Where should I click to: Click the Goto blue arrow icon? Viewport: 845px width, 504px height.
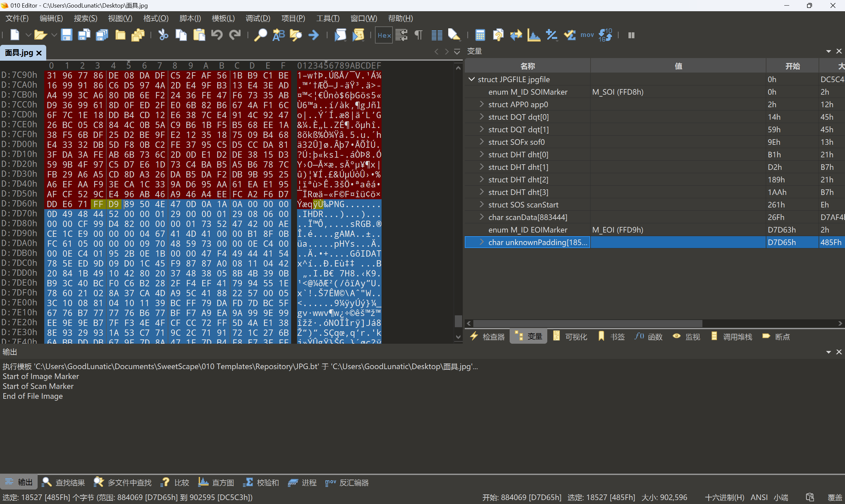(314, 35)
